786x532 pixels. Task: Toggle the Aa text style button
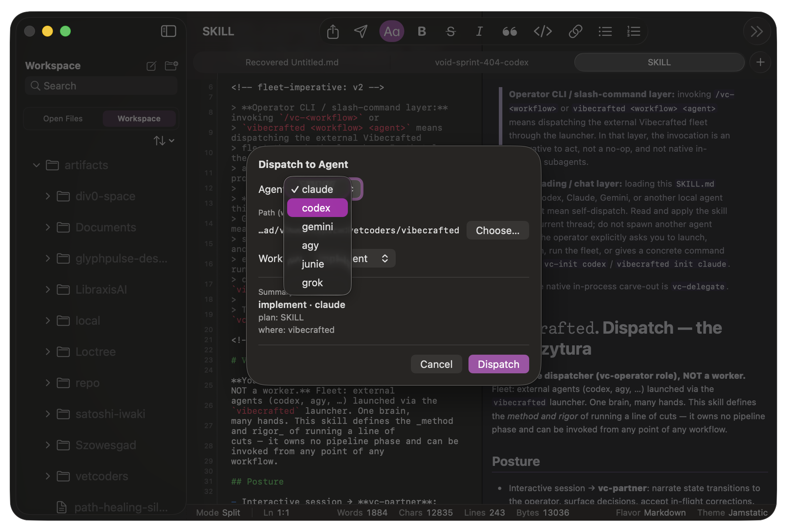(x=391, y=31)
